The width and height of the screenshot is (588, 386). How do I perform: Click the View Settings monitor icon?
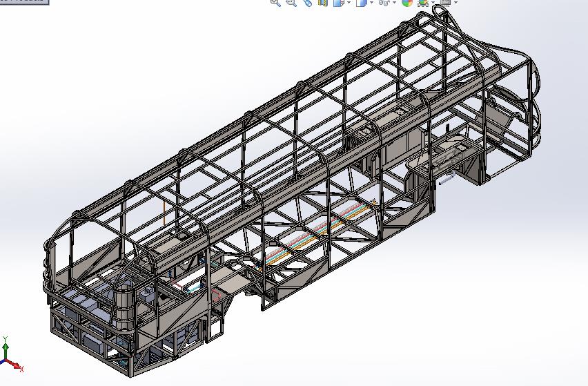445,2
